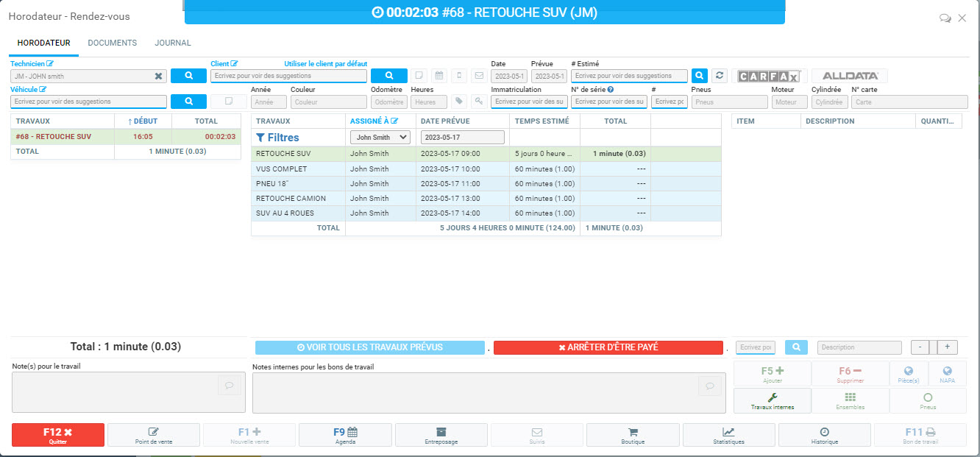The height and width of the screenshot is (457, 980).
Task: Click VOIR TOUS LES TRAVAUX PRÉVUS
Action: pyautogui.click(x=369, y=347)
